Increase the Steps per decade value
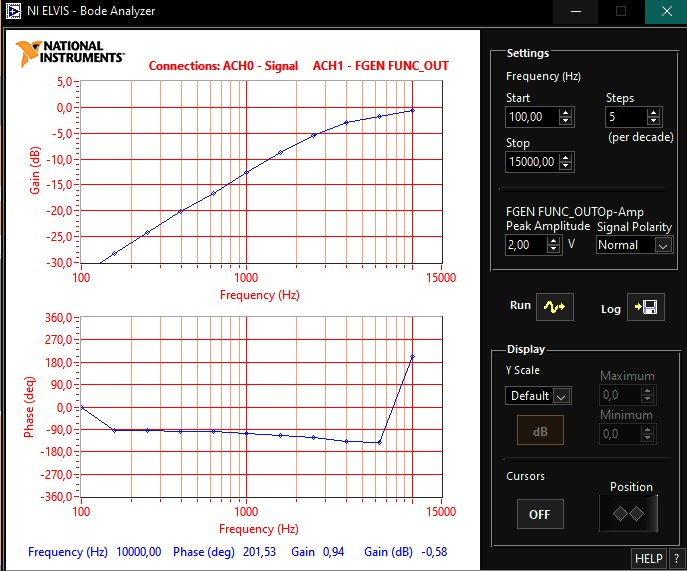Viewport: 687px width, 571px height. (x=653, y=113)
